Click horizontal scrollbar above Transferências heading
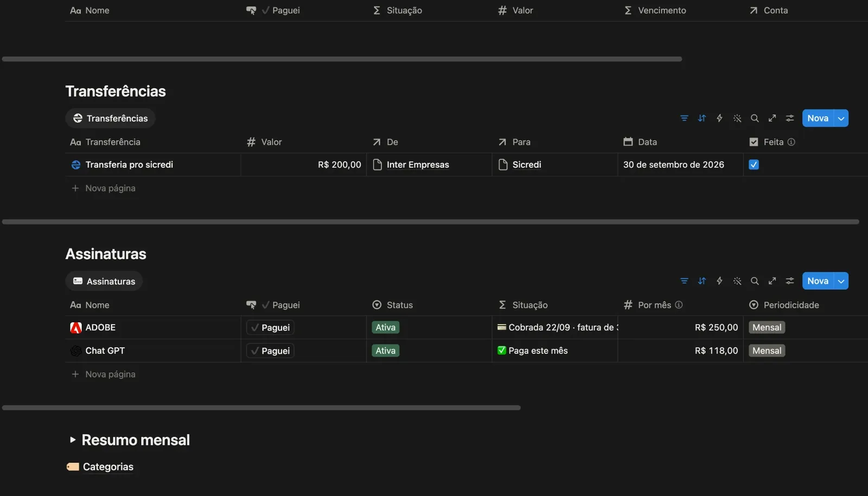The image size is (868, 496). coord(342,59)
